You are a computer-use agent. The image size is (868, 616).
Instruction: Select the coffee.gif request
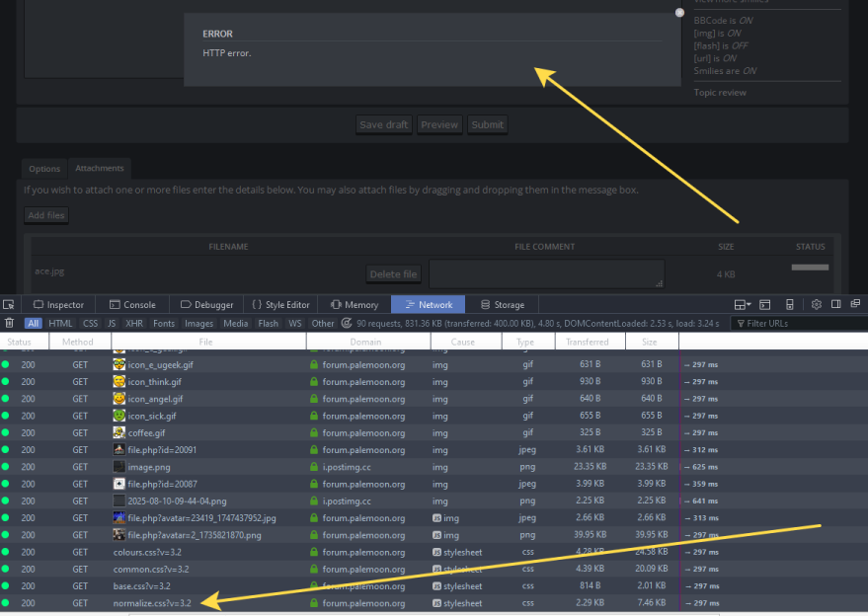[x=434, y=432]
